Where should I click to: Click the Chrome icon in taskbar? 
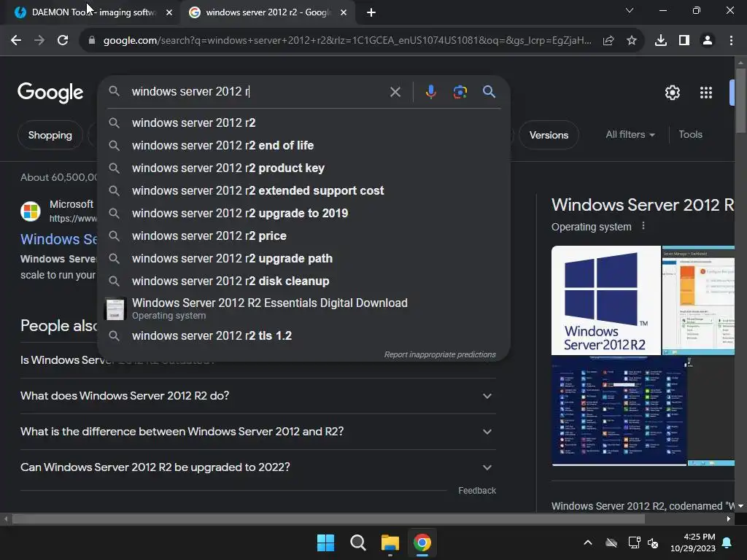pyautogui.click(x=422, y=542)
